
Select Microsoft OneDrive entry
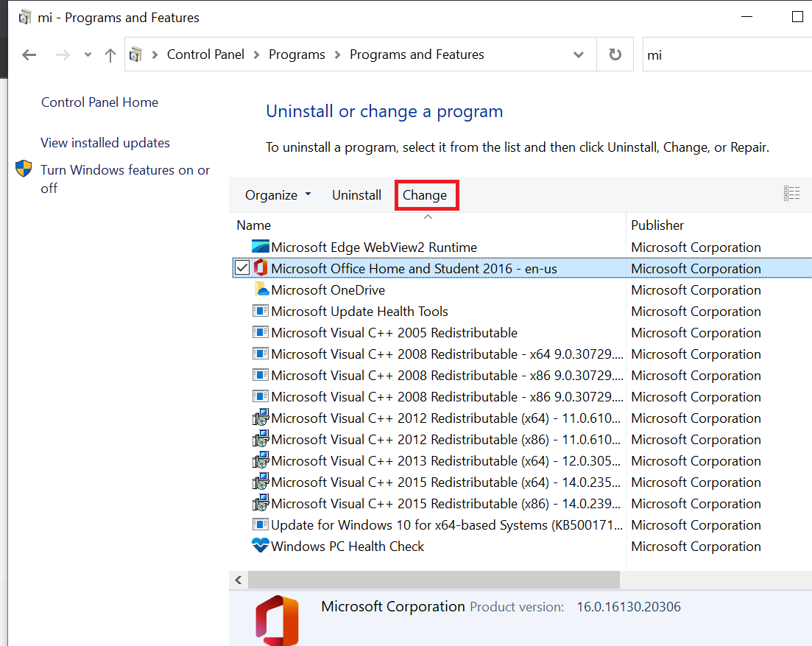328,289
